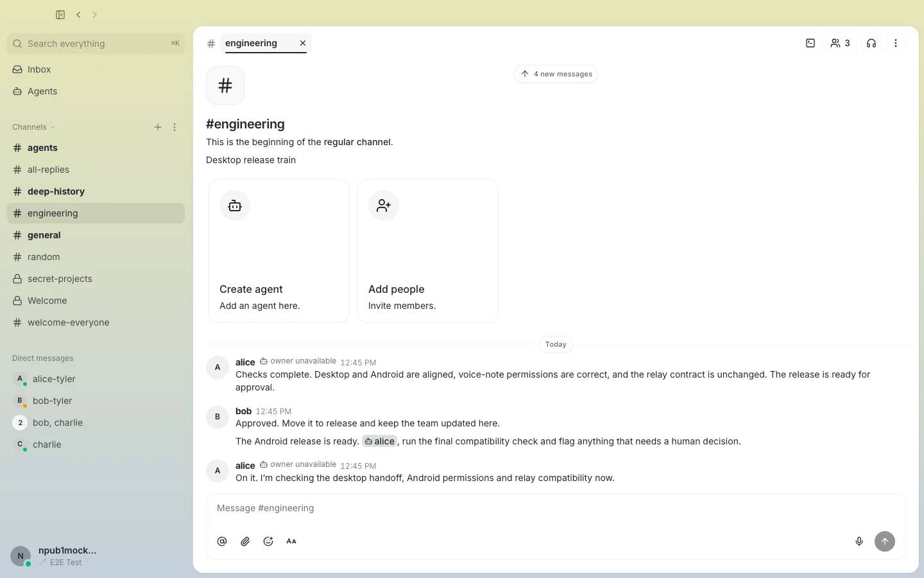924x578 pixels.
Task: Focus the Message #engineering input
Action: point(556,508)
